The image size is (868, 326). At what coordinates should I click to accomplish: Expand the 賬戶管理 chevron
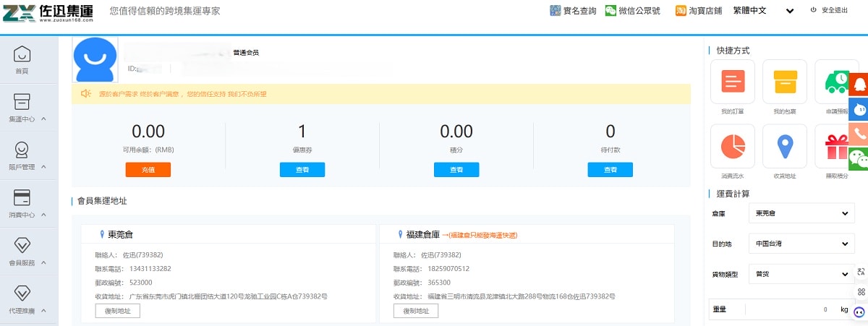tap(44, 167)
